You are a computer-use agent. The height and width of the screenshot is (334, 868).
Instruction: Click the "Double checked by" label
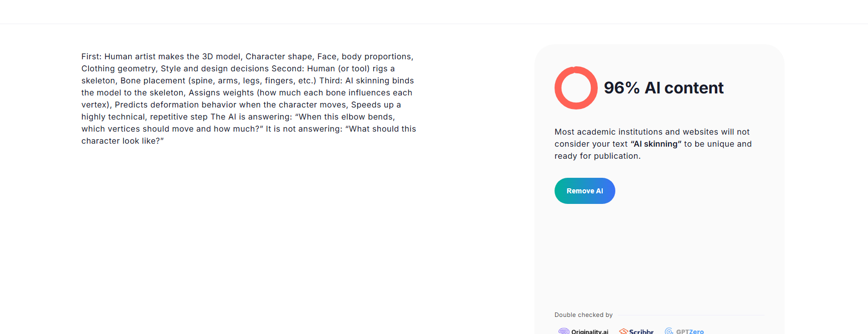click(x=584, y=315)
